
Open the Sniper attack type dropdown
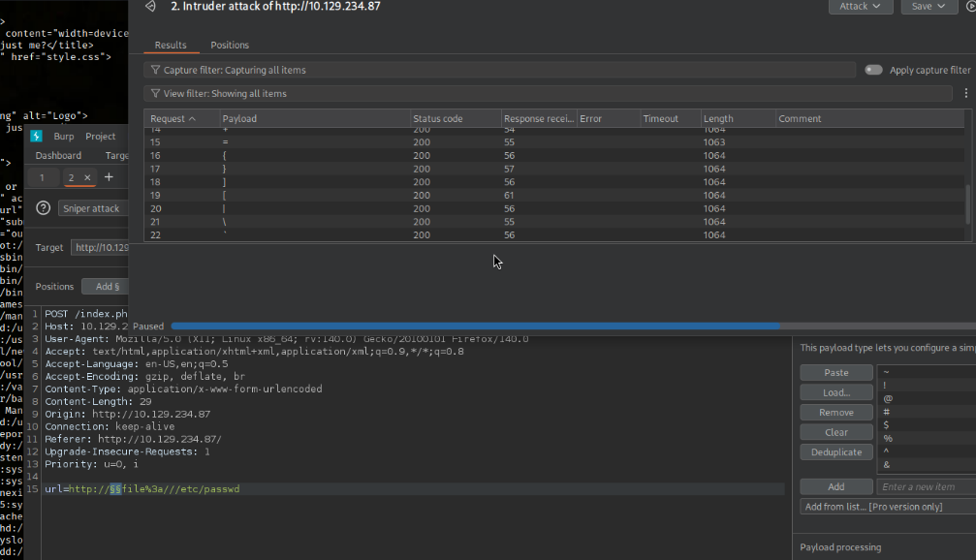(93, 208)
